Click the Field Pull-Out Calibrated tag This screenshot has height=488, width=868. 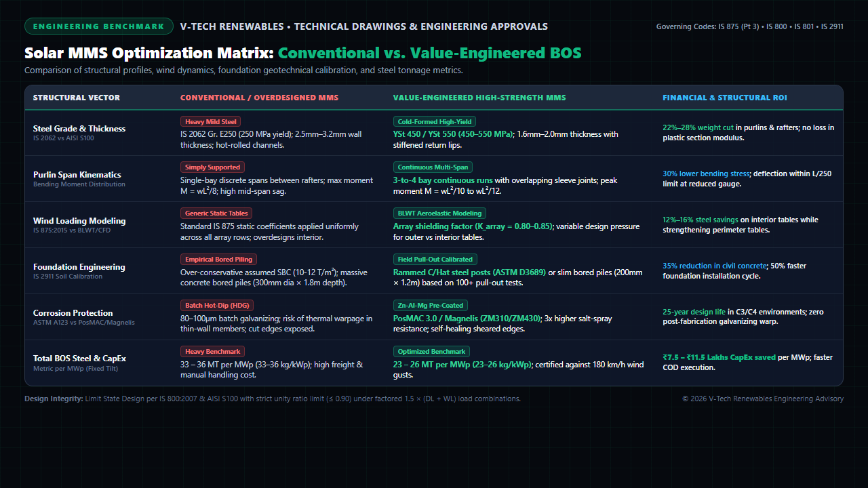click(x=436, y=260)
